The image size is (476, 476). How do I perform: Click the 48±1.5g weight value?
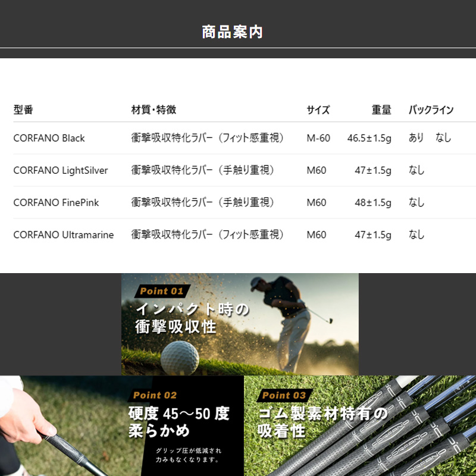[373, 202]
